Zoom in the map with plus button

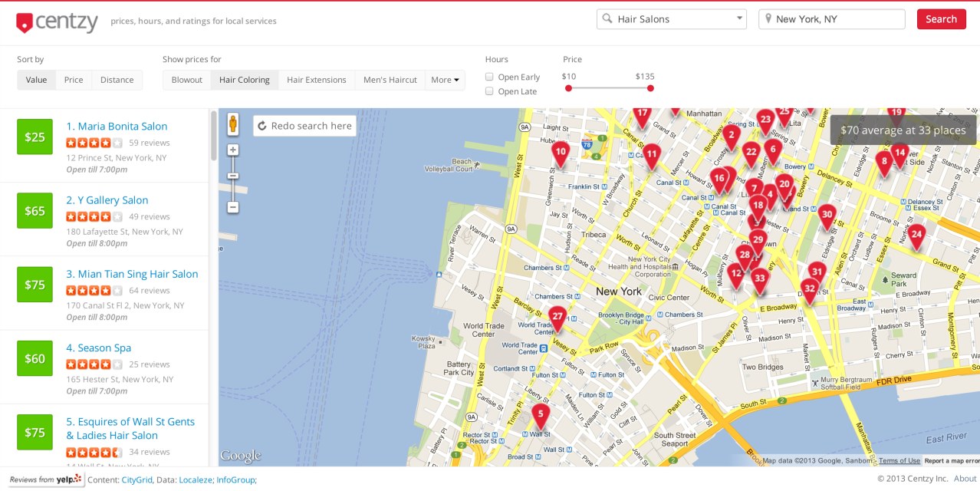233,150
